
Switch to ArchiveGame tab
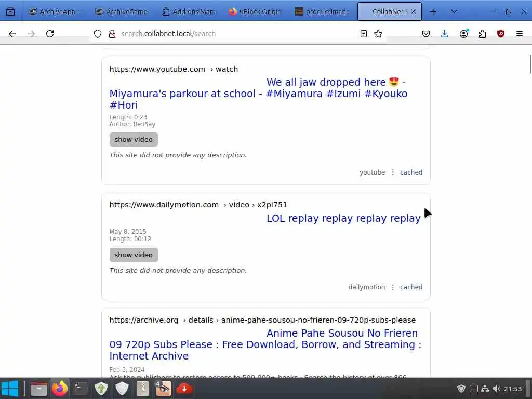coord(122,11)
